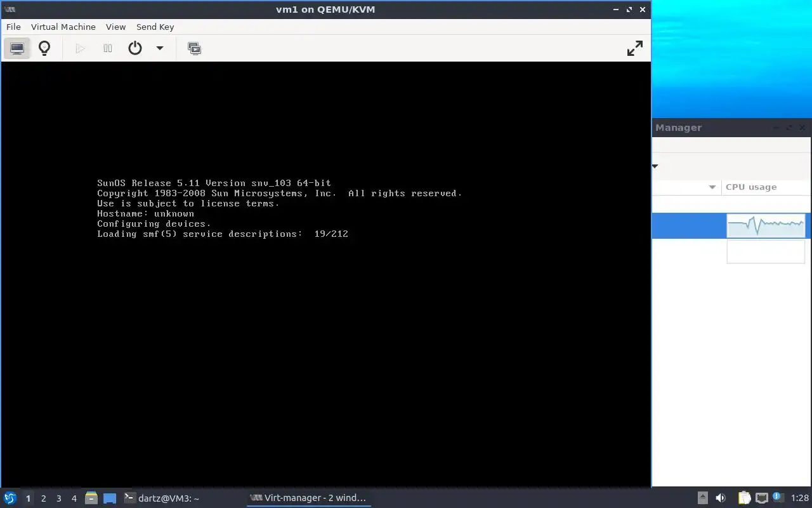Switch to desktop workspace 3
The image size is (812, 508).
coord(58,498)
